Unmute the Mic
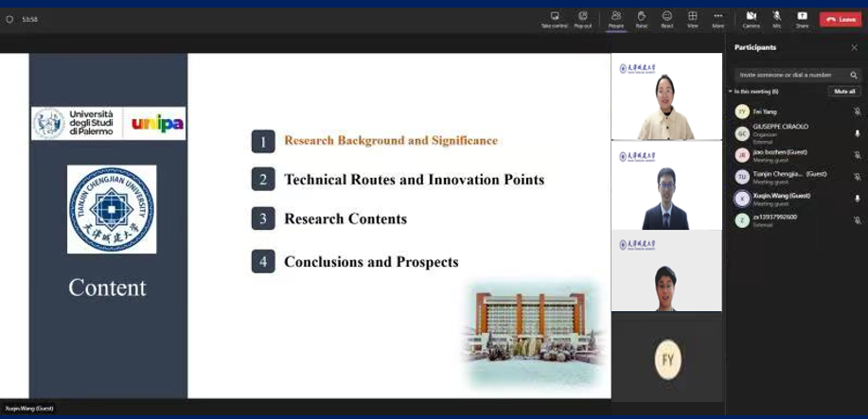Viewport: 868px width, 419px height. click(776, 17)
